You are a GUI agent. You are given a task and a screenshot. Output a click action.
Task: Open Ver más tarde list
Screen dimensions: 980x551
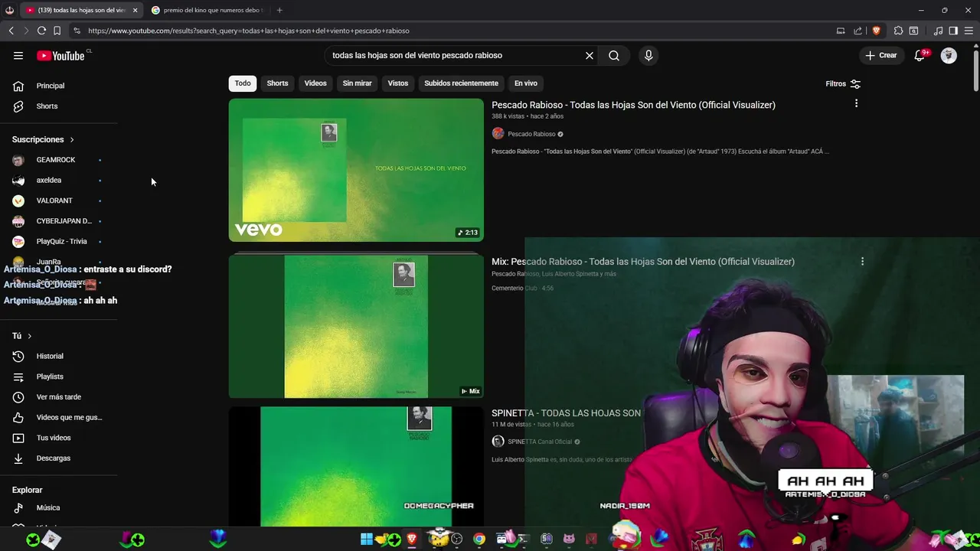[x=58, y=397]
